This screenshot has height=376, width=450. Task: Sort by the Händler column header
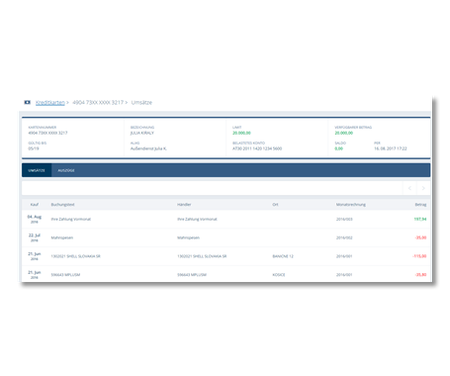pos(184,205)
